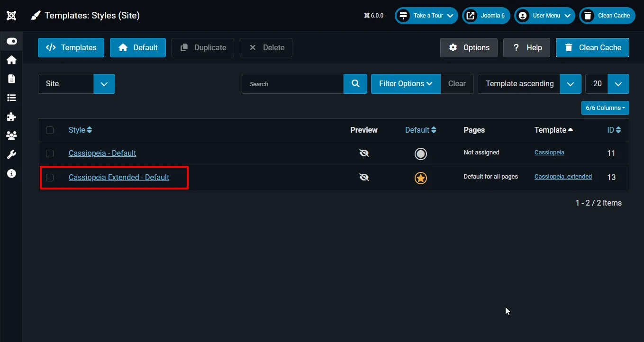Open Help using the info sidebar icon
The height and width of the screenshot is (342, 644).
point(12,173)
